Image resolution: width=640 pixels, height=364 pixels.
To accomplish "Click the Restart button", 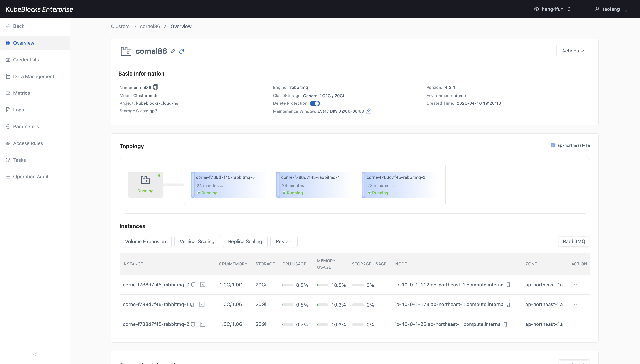I will pyautogui.click(x=284, y=241).
